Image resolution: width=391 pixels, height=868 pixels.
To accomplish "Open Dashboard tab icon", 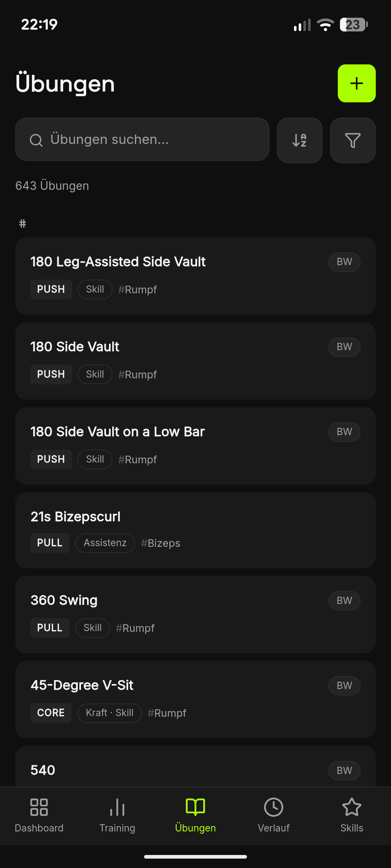I will coord(39,807).
